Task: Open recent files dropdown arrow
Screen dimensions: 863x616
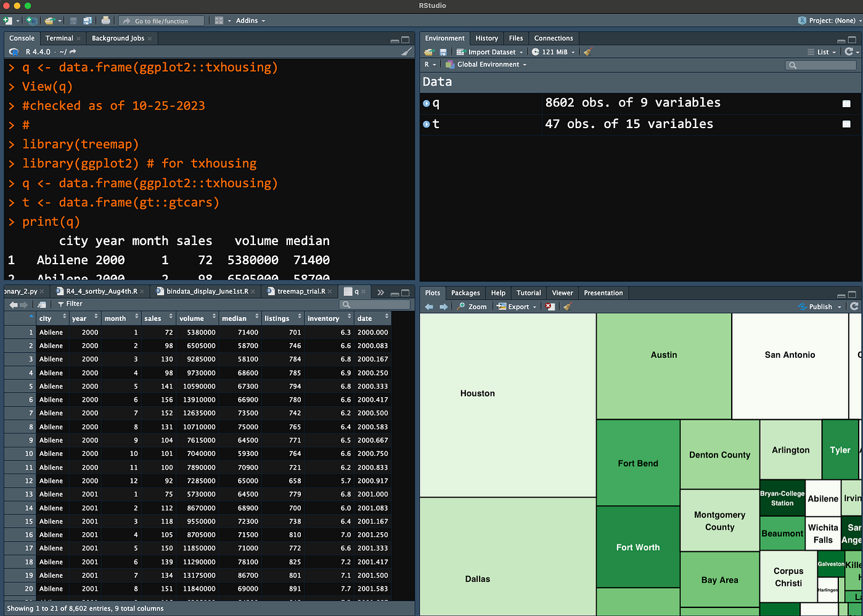Action: 60,21
